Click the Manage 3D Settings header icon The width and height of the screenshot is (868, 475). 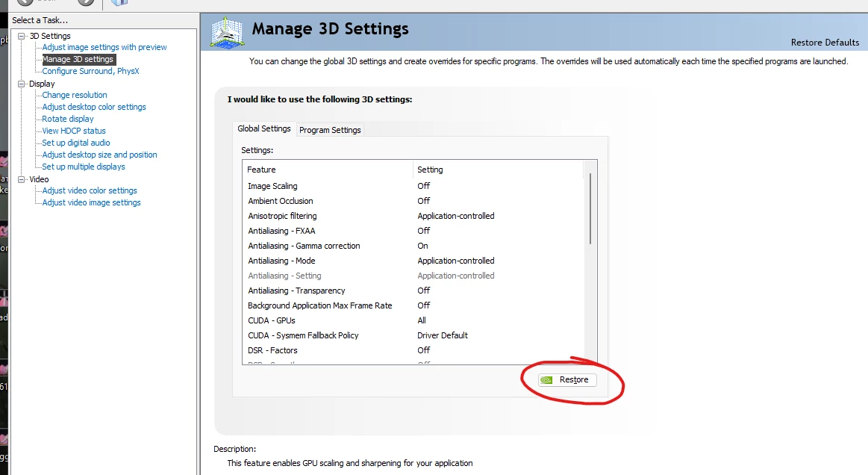coord(227,32)
